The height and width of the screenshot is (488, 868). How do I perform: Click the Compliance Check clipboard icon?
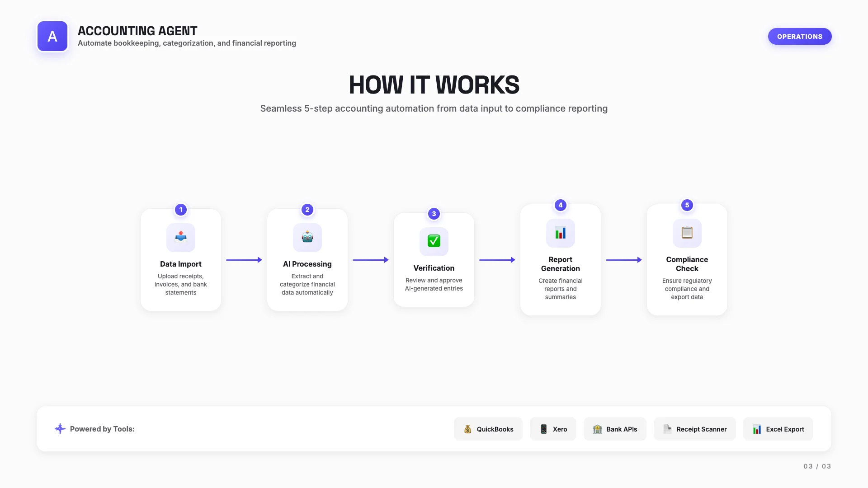pos(687,233)
